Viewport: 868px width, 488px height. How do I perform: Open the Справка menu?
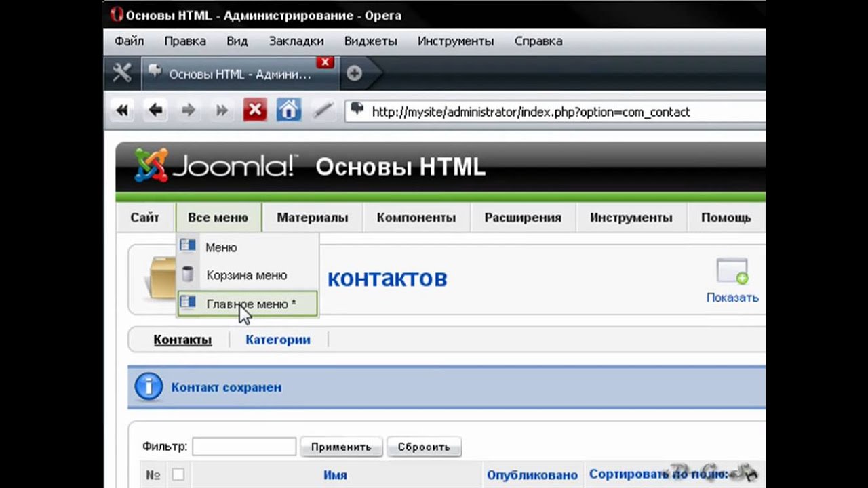[x=538, y=41]
